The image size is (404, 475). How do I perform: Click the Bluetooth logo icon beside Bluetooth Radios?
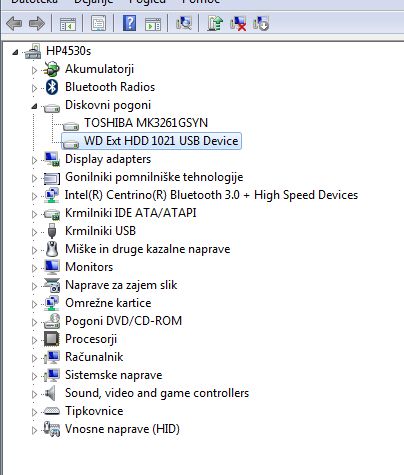click(x=52, y=87)
